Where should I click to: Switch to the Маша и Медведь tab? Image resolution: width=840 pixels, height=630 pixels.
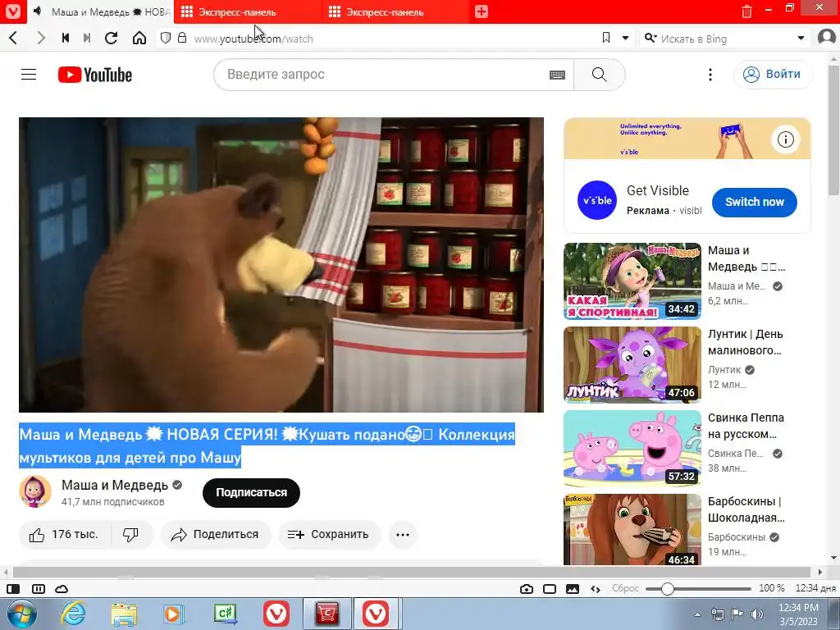(102, 11)
